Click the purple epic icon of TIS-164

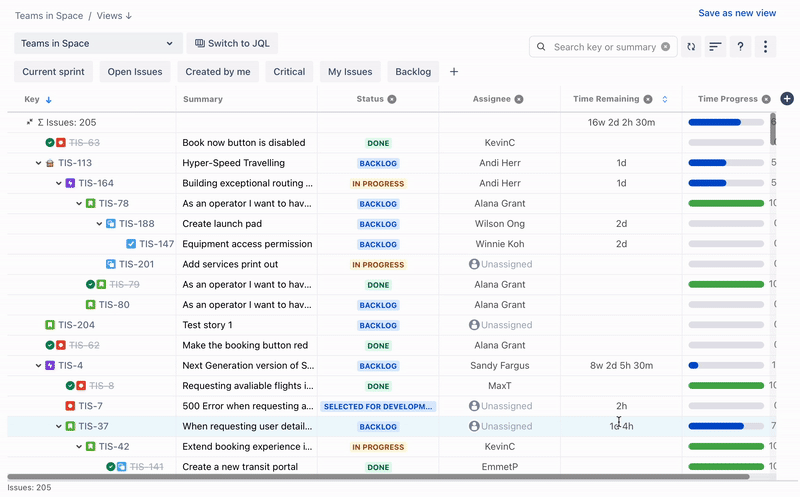pos(70,183)
